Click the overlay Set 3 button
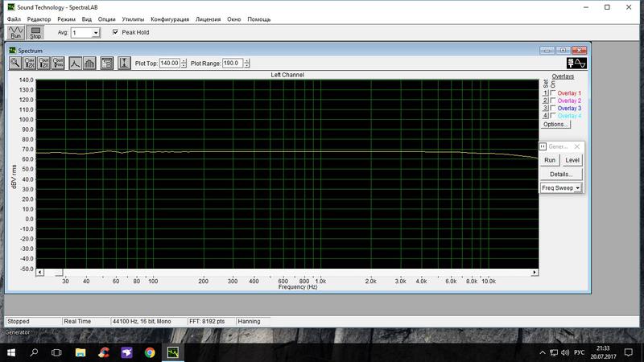 coord(546,109)
